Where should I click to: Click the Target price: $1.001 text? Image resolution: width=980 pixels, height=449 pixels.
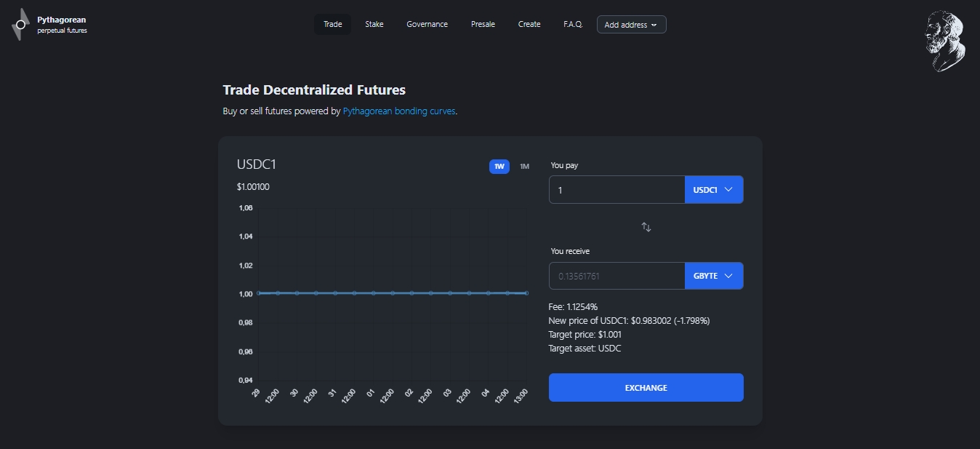tap(585, 335)
